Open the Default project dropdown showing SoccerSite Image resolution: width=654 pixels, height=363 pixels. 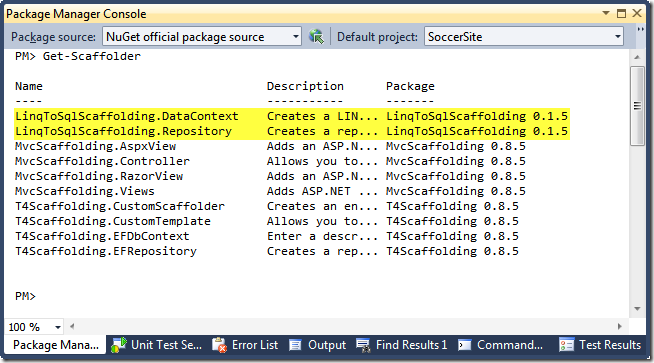[524, 37]
